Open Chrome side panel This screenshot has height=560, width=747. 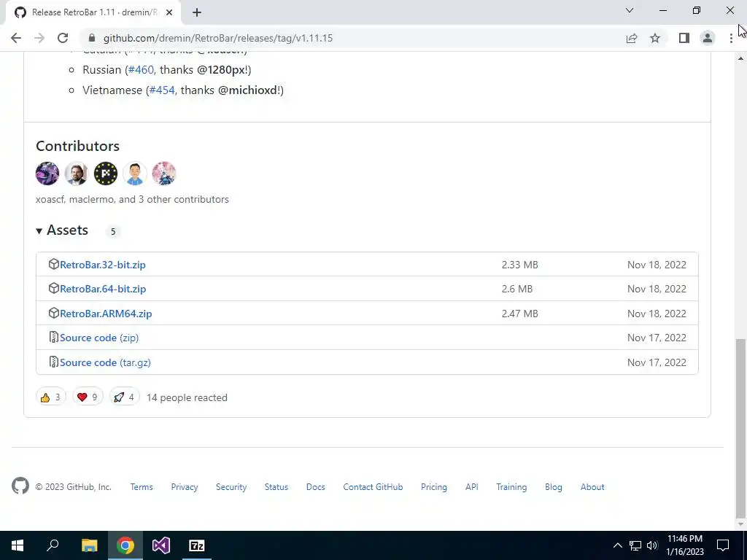(x=684, y=38)
